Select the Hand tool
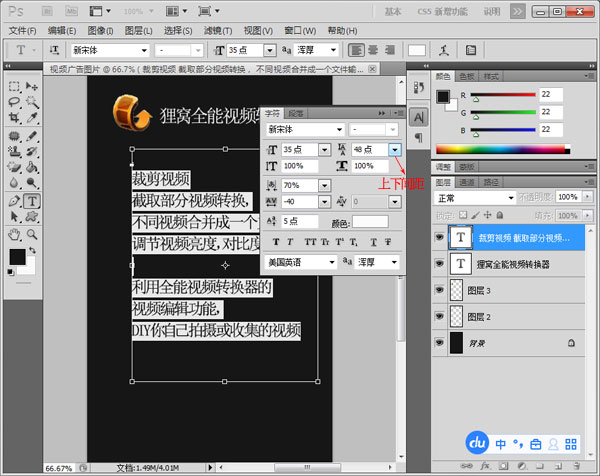 click(x=15, y=234)
